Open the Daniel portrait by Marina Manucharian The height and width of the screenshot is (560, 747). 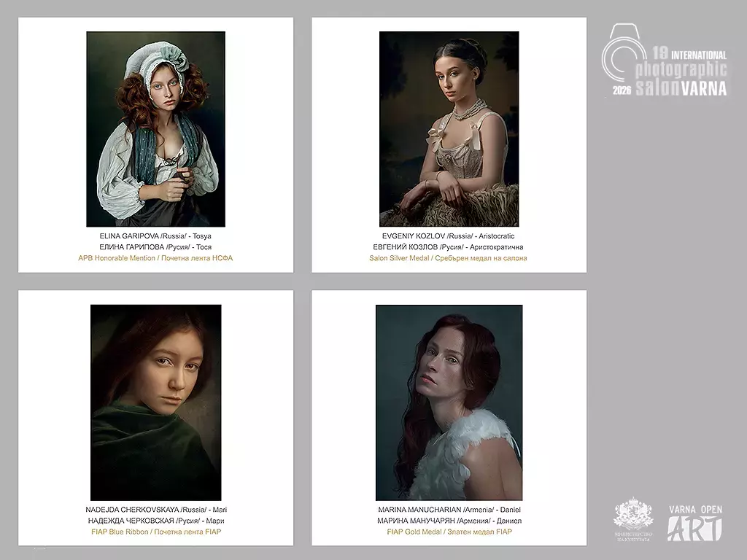pos(449,402)
